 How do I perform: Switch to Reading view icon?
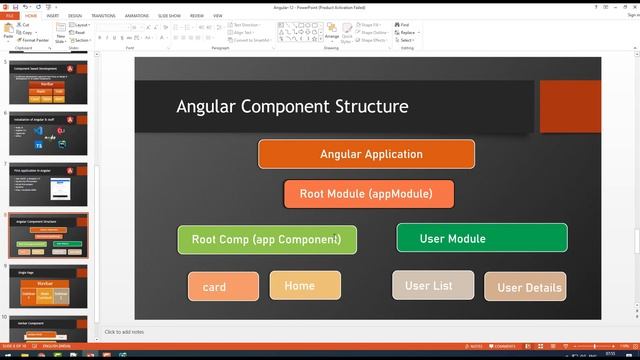click(553, 346)
